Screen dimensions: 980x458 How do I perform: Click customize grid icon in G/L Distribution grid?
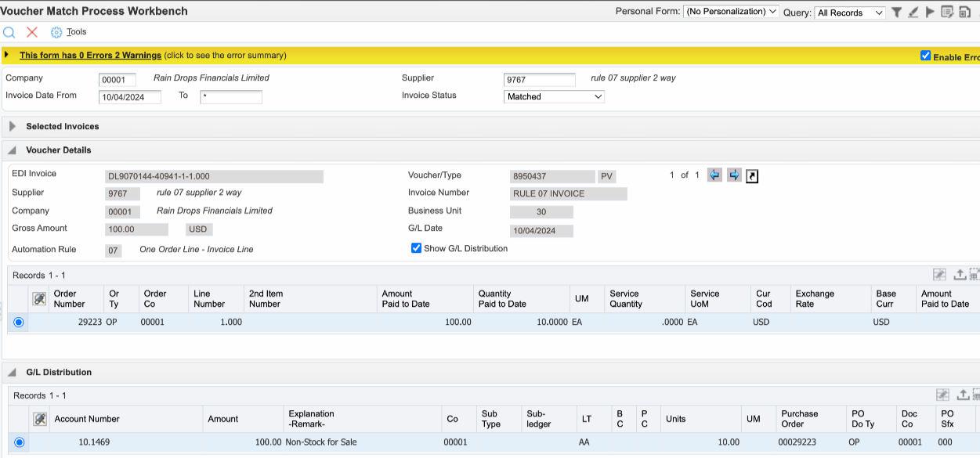coord(942,395)
